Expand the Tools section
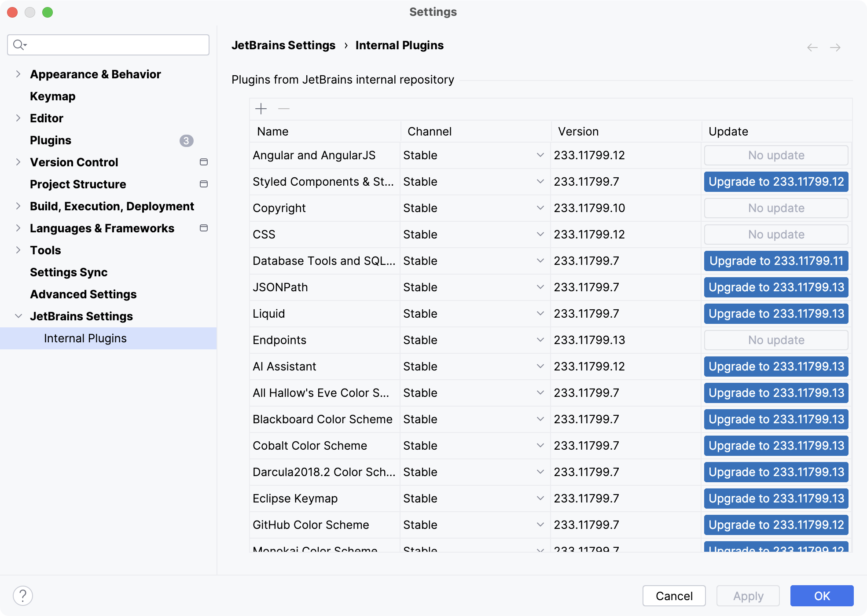Screen dimensions: 867x616 pos(18,250)
